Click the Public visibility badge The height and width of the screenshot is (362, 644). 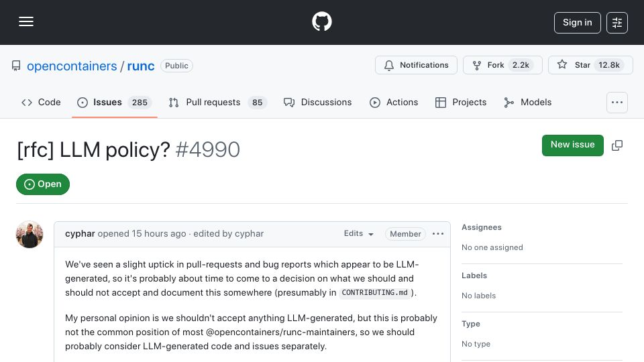coord(176,66)
